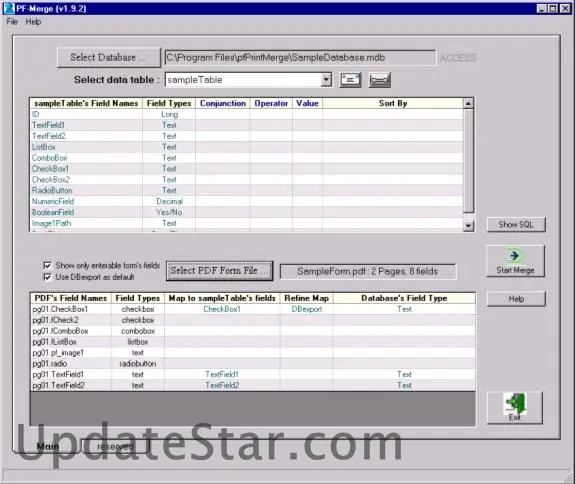Select the pg01.fListBox PDF field row
Screen dimensions: 575x484
click(253, 342)
